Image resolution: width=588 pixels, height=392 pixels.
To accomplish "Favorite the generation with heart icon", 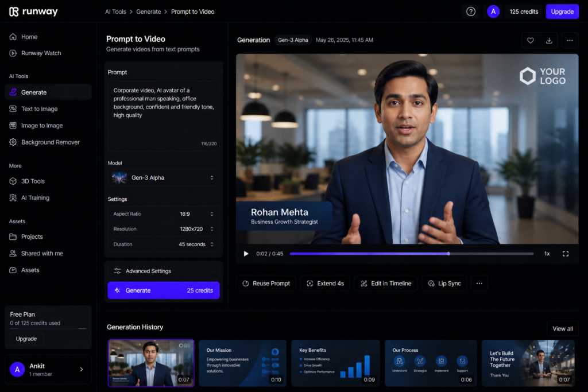I will coord(530,41).
